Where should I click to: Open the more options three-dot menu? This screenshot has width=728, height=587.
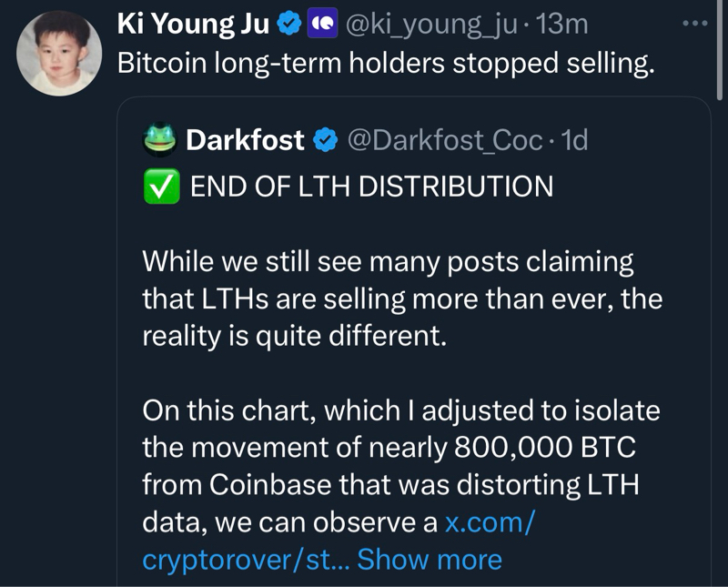[x=695, y=23]
